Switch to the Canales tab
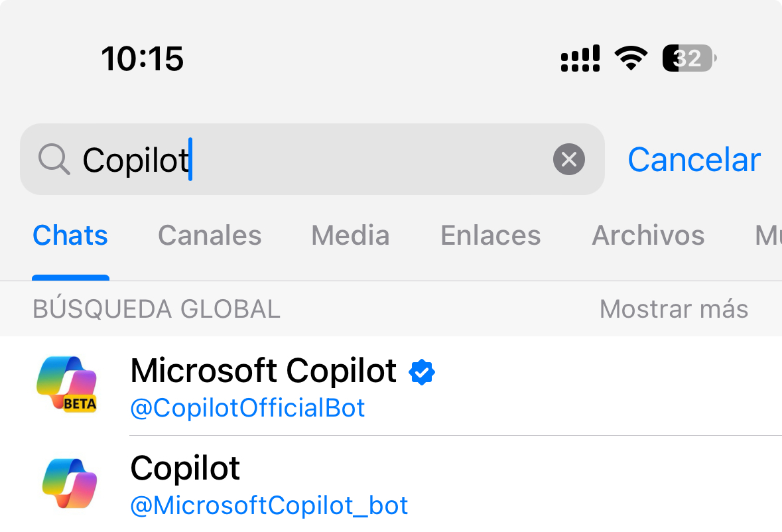782x532 pixels. click(x=209, y=235)
